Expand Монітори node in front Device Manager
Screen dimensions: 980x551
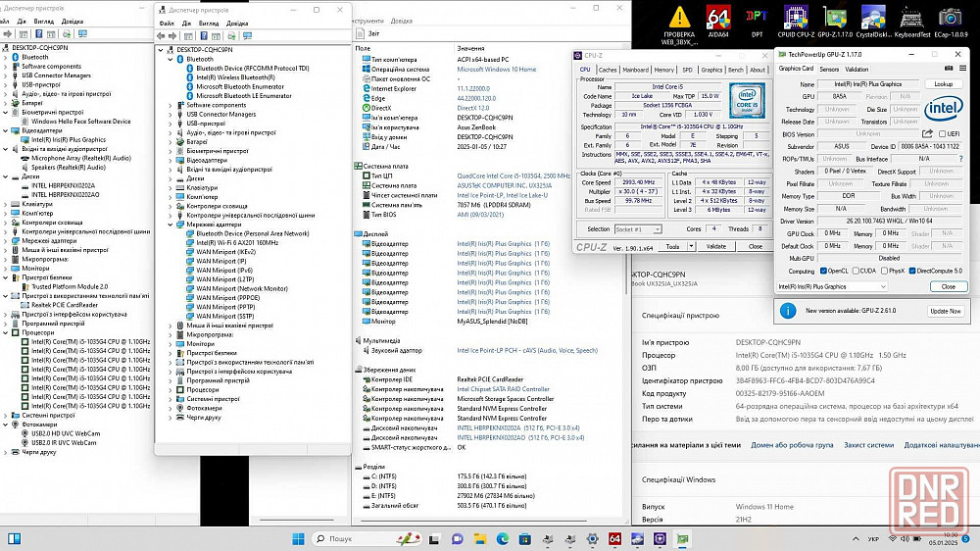coord(170,344)
